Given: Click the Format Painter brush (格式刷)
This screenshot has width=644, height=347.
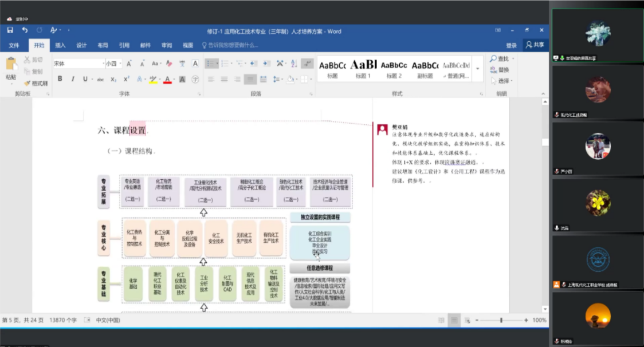Looking at the screenshot, I should (x=36, y=83).
